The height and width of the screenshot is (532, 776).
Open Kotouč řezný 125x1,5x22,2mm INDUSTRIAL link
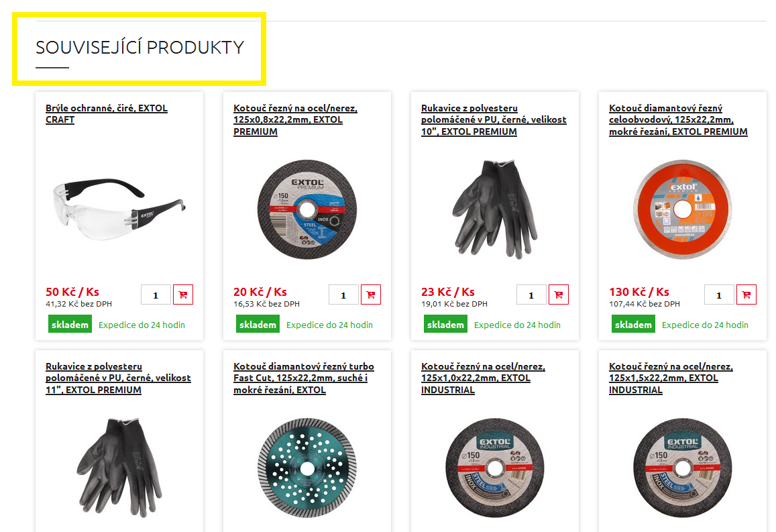point(671,378)
